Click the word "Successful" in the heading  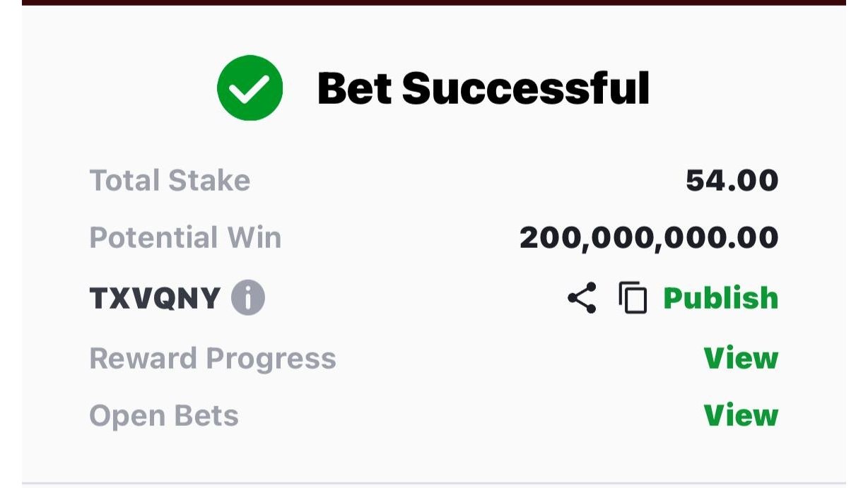(526, 88)
